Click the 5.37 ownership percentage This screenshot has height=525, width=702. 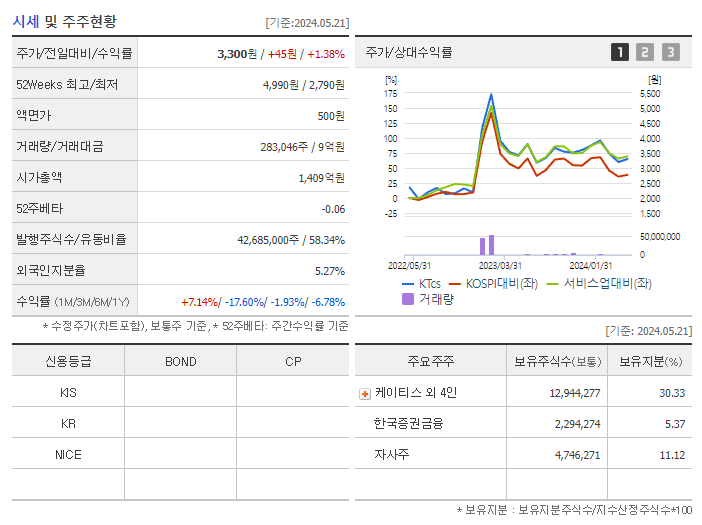click(675, 424)
